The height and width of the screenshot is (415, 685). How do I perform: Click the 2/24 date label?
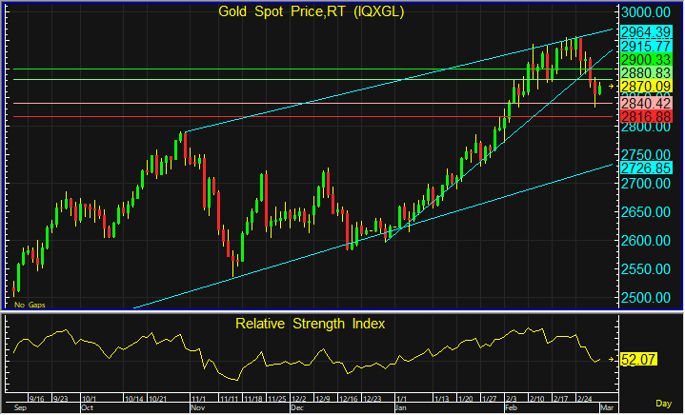(x=584, y=399)
